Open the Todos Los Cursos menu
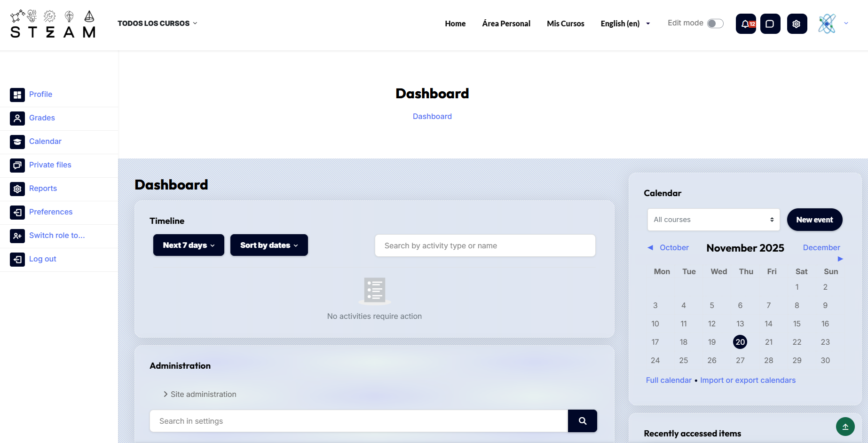This screenshot has height=443, width=868. 157,24
